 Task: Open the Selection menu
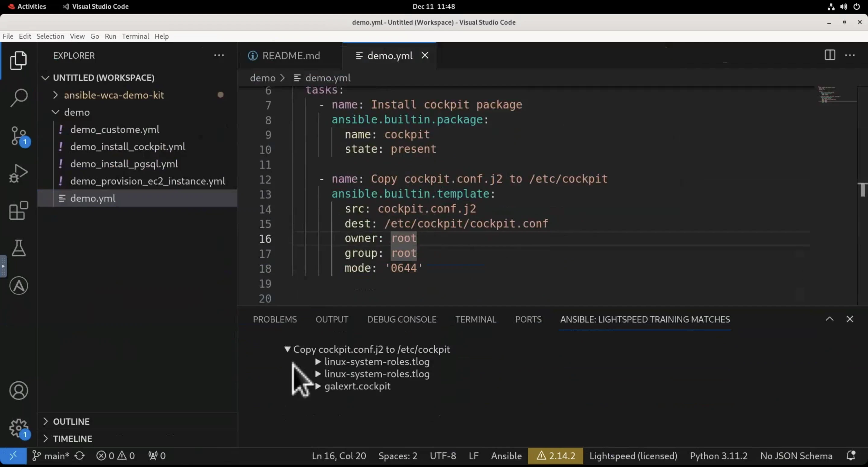coord(50,36)
